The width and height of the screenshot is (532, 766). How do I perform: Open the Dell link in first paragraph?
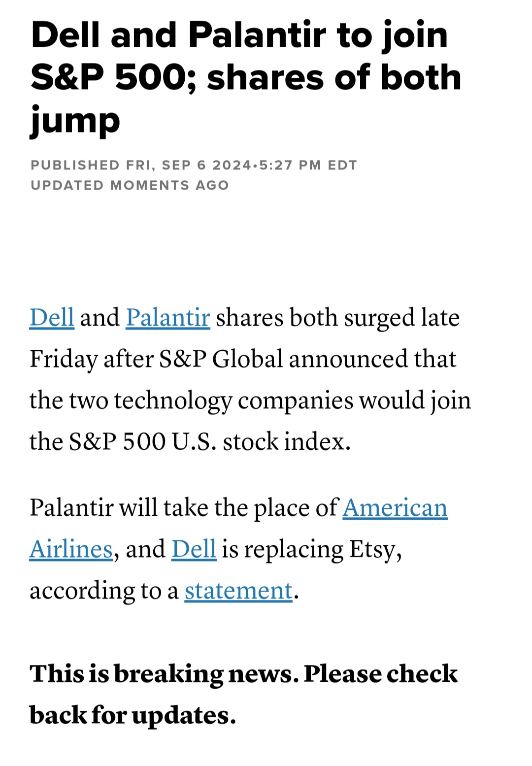[x=52, y=318]
